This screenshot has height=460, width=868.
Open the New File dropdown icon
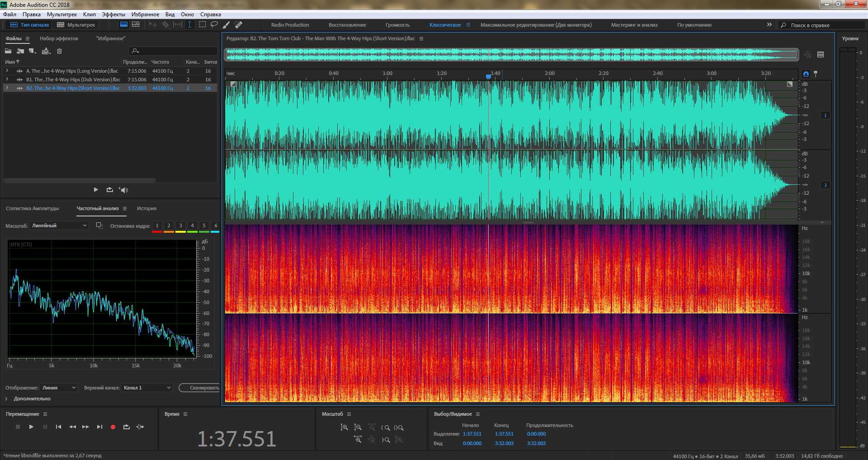(33, 51)
